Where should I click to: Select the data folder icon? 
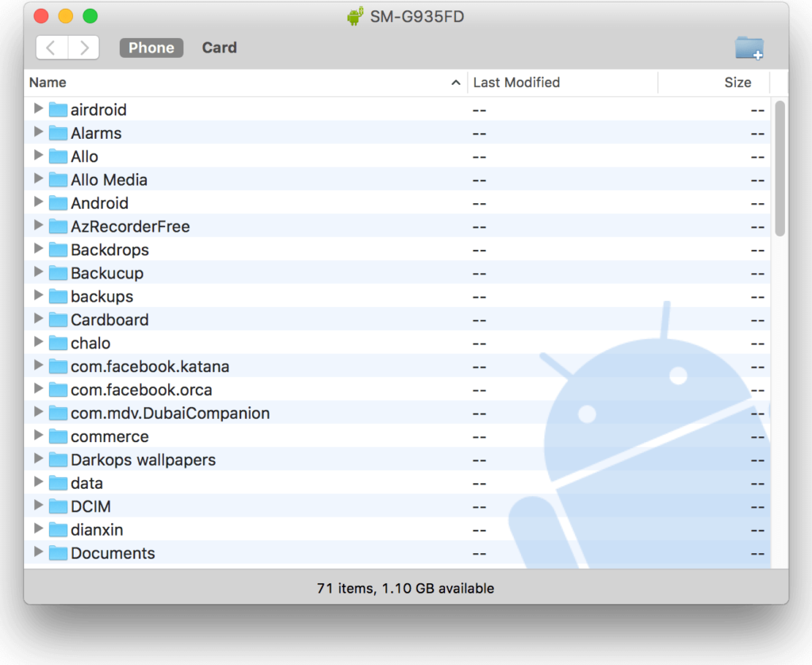[58, 483]
